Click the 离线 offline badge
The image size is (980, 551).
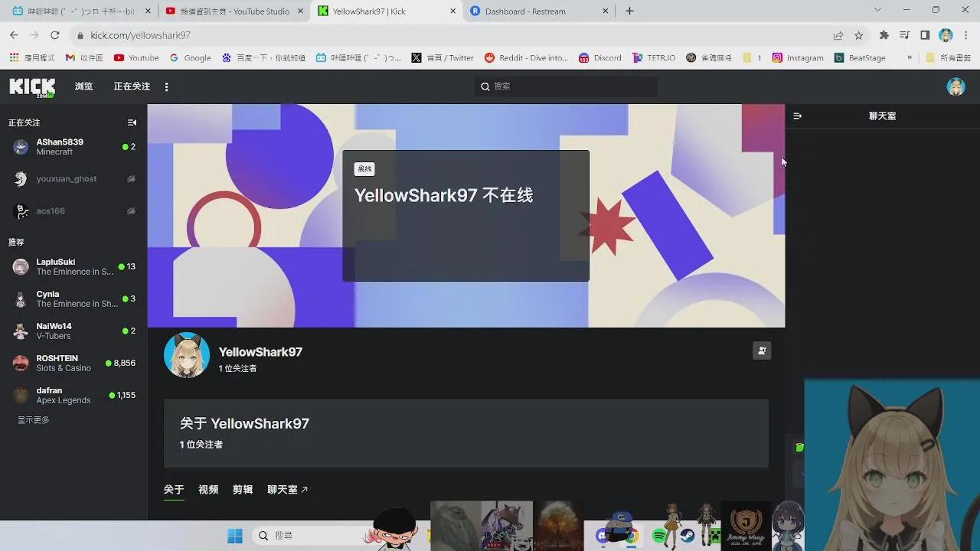[x=364, y=169]
